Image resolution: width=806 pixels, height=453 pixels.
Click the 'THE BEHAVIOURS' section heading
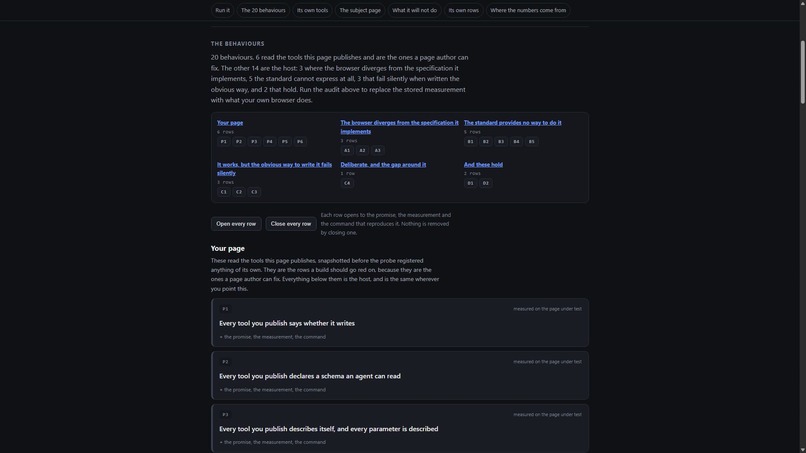[237, 44]
